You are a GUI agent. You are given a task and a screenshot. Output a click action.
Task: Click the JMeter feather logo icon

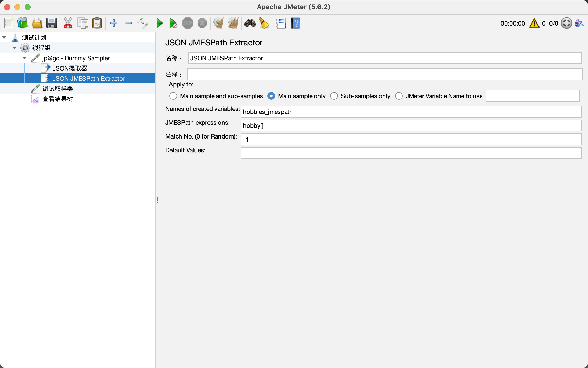pos(579,23)
